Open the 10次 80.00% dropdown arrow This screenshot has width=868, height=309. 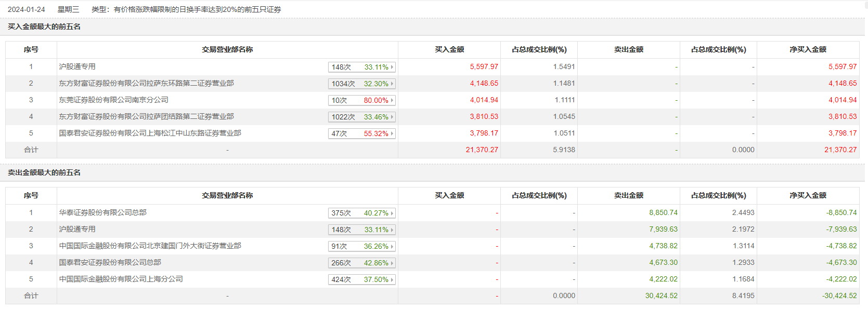(x=392, y=100)
